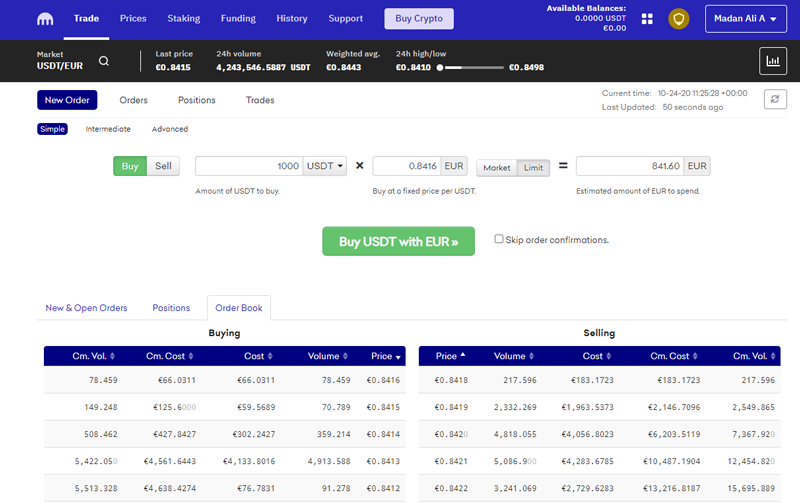Click buying volume 359.214 cell
800x504 pixels.
[334, 434]
